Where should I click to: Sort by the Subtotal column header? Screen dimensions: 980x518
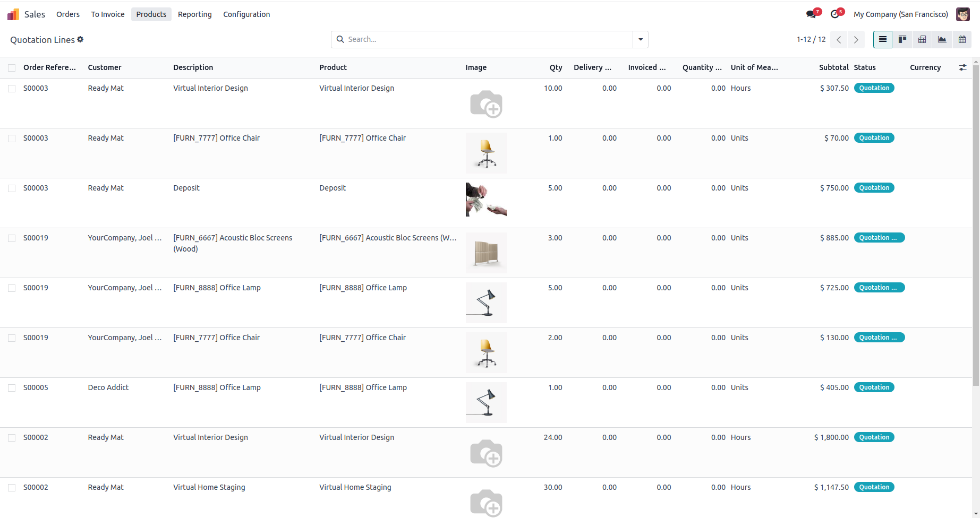coord(833,67)
